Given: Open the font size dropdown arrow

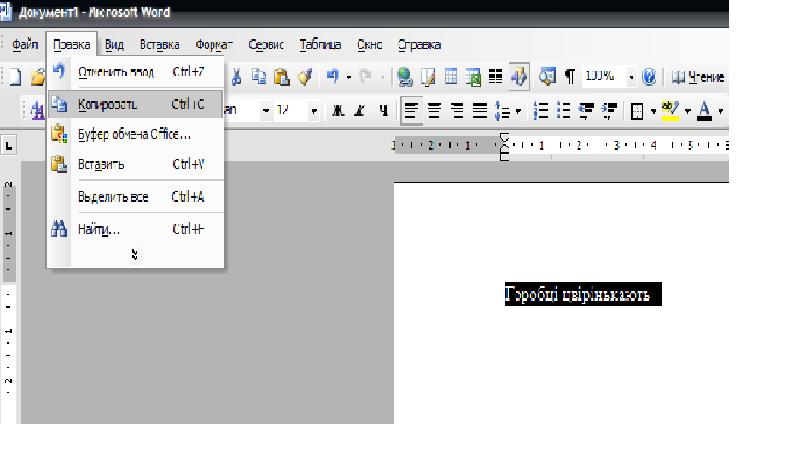Looking at the screenshot, I should [x=314, y=110].
